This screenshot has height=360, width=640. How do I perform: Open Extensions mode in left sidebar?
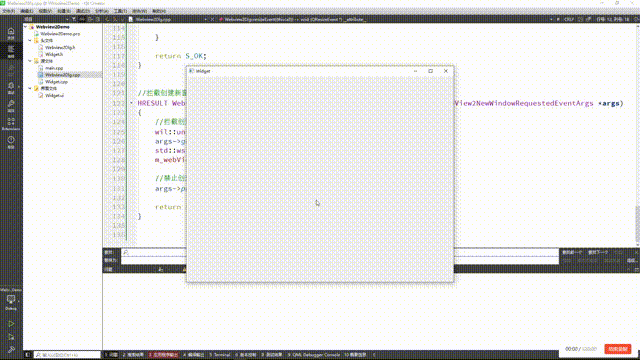coord(11,124)
